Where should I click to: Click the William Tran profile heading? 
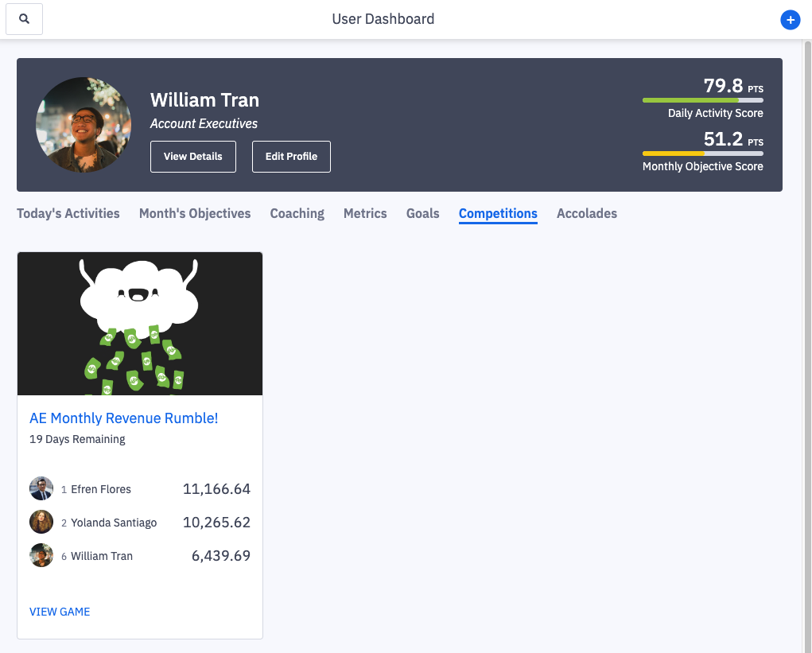(204, 100)
